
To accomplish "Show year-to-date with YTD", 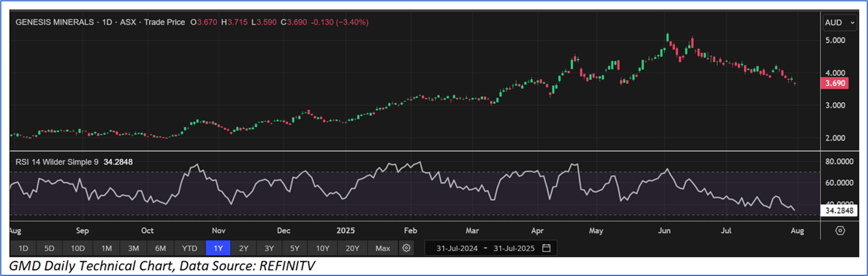I will click(190, 248).
